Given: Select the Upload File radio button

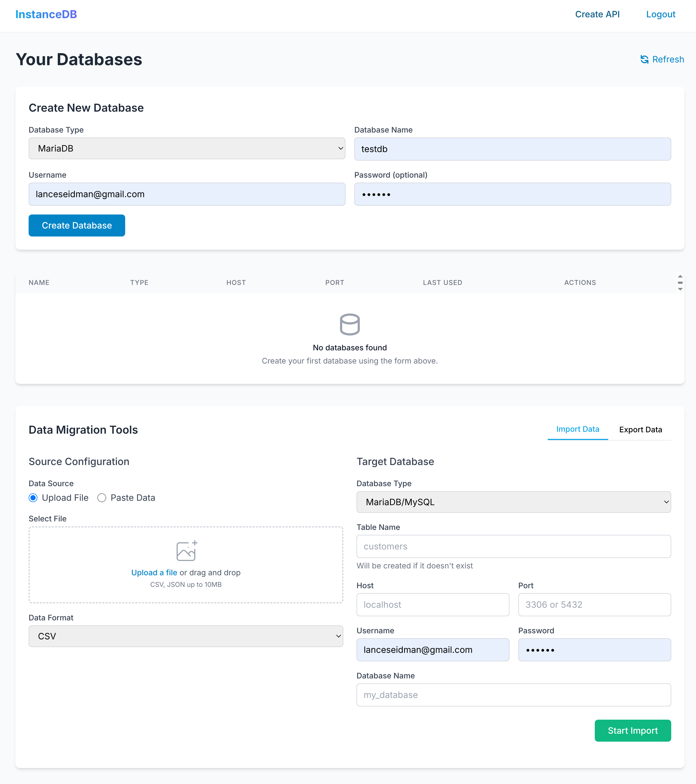Looking at the screenshot, I should click(x=33, y=497).
